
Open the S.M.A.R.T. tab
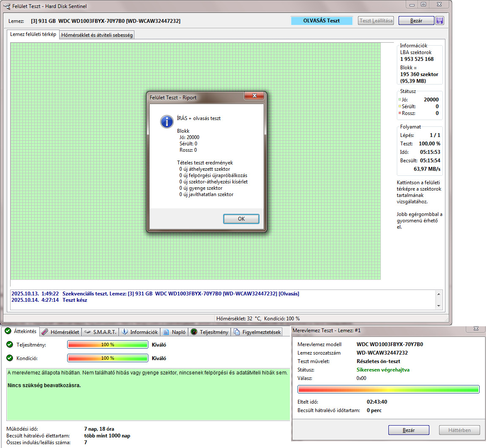coord(101,332)
